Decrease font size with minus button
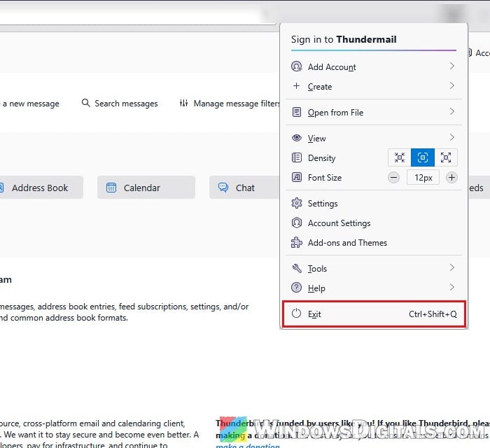This screenshot has width=490, height=448. (393, 178)
